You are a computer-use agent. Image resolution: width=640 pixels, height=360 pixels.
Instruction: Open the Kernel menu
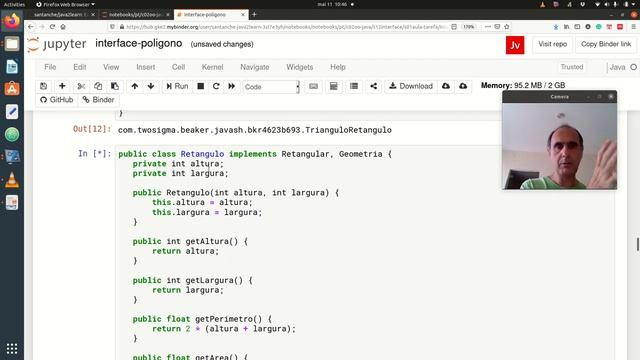coord(212,67)
